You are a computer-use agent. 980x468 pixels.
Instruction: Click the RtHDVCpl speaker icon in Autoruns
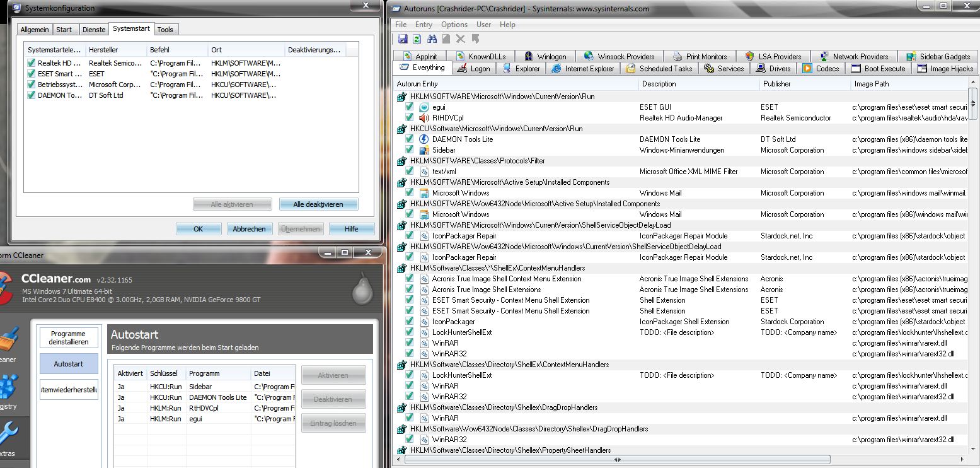424,118
